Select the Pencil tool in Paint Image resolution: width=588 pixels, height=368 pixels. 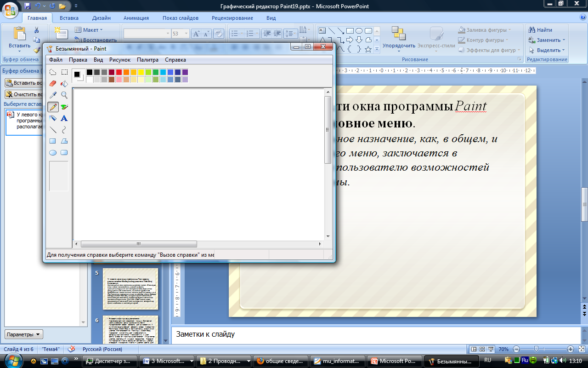(53, 107)
